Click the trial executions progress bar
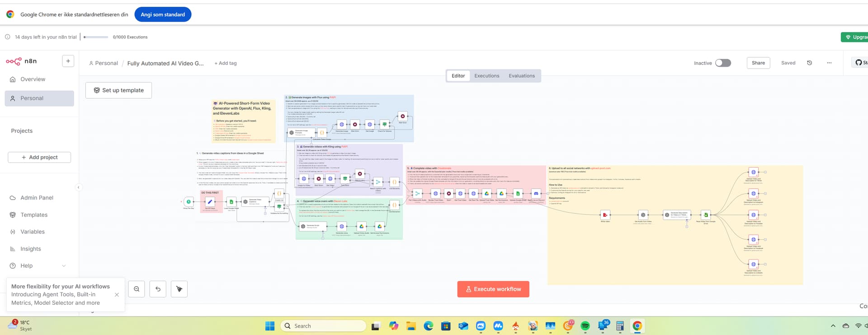The image size is (868, 335). pyautogui.click(x=96, y=37)
